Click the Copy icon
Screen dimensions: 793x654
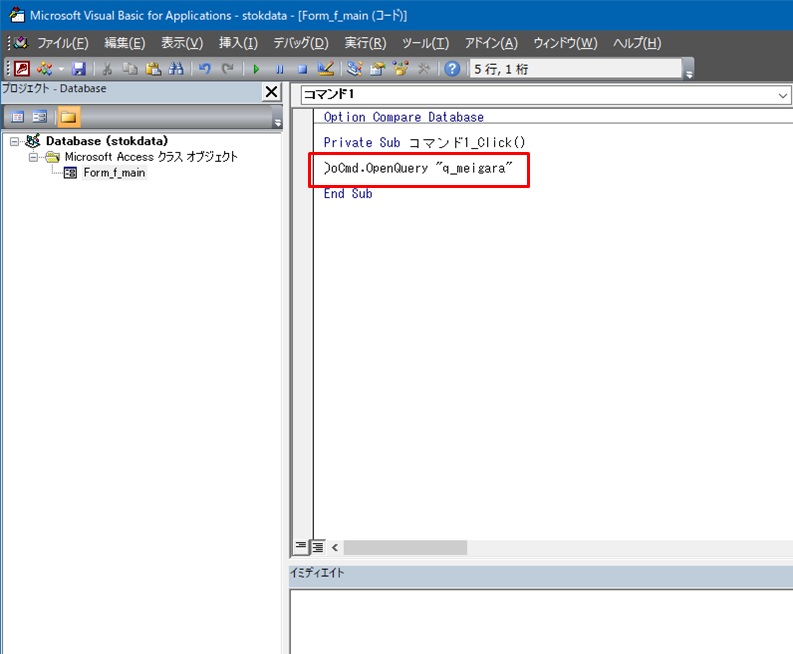[130, 68]
